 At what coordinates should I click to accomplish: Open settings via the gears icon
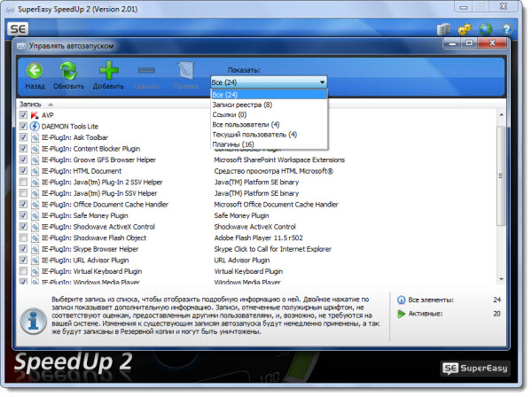point(464,29)
